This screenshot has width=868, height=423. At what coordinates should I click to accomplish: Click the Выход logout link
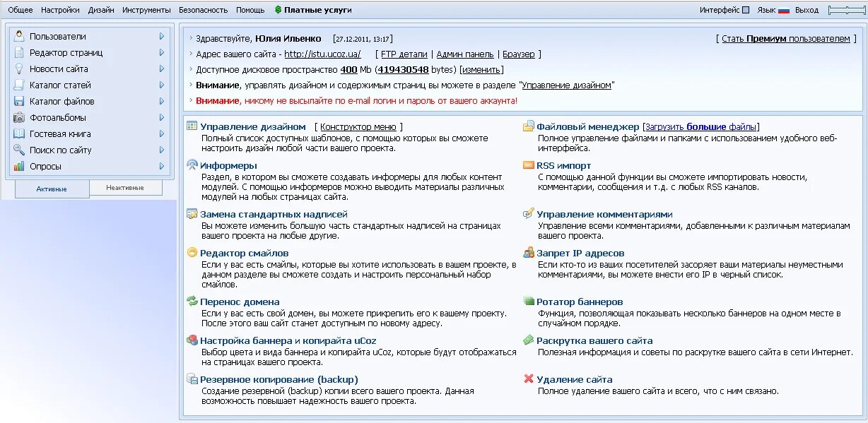[x=807, y=10]
